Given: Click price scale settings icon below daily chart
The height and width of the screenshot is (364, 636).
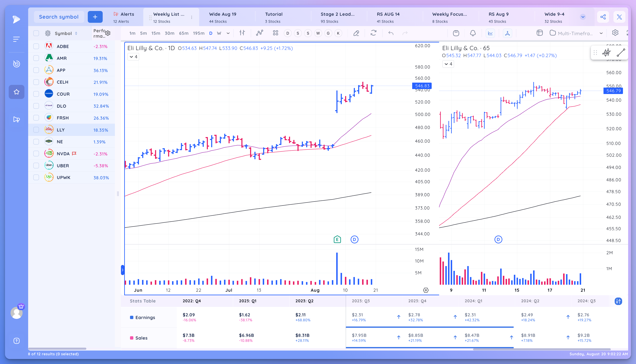Looking at the screenshot, I should 426,290.
